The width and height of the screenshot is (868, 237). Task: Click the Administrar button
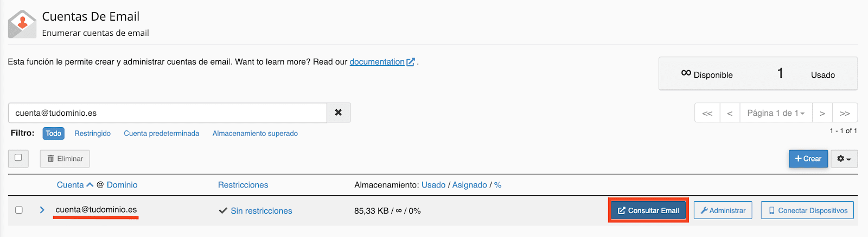723,210
